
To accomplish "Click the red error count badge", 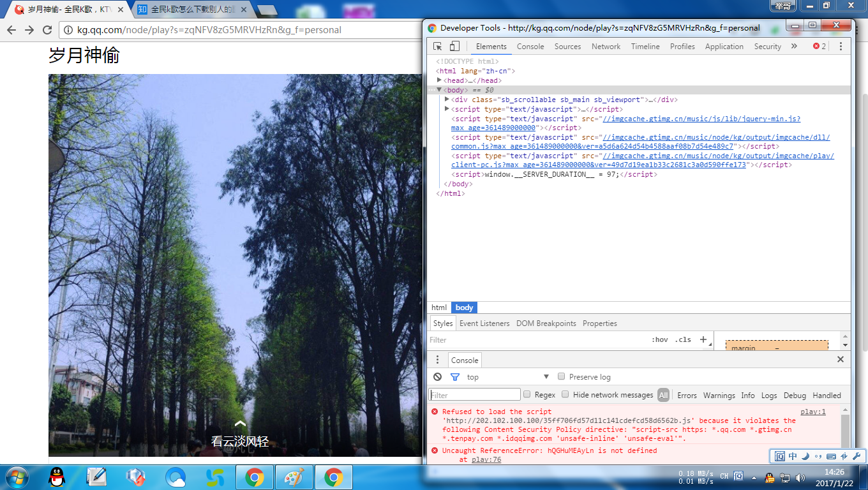I will [x=819, y=46].
